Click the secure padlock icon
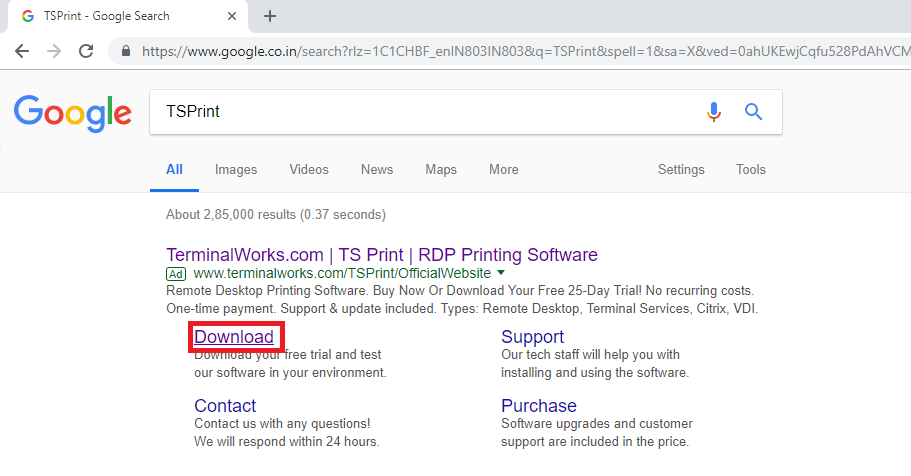The width and height of the screenshot is (911, 476). point(125,51)
